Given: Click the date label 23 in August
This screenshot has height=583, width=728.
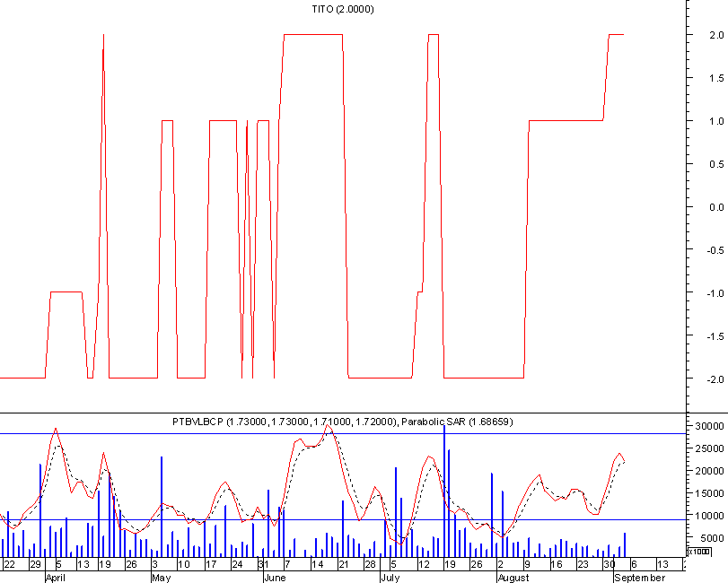Looking at the screenshot, I should pyautogui.click(x=583, y=564).
